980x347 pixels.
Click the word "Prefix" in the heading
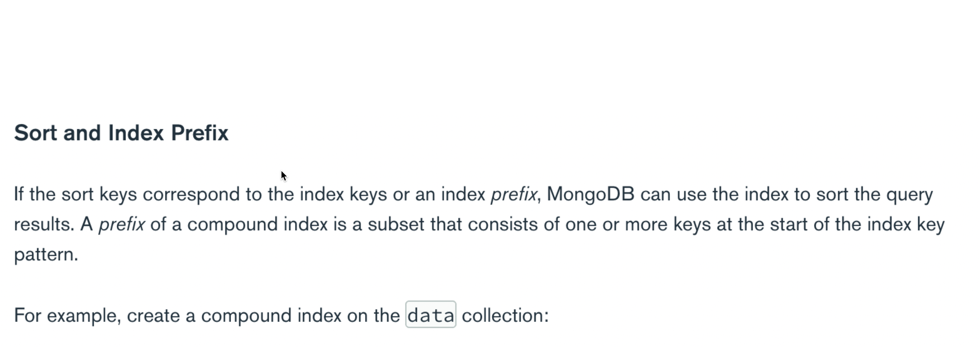pyautogui.click(x=200, y=133)
